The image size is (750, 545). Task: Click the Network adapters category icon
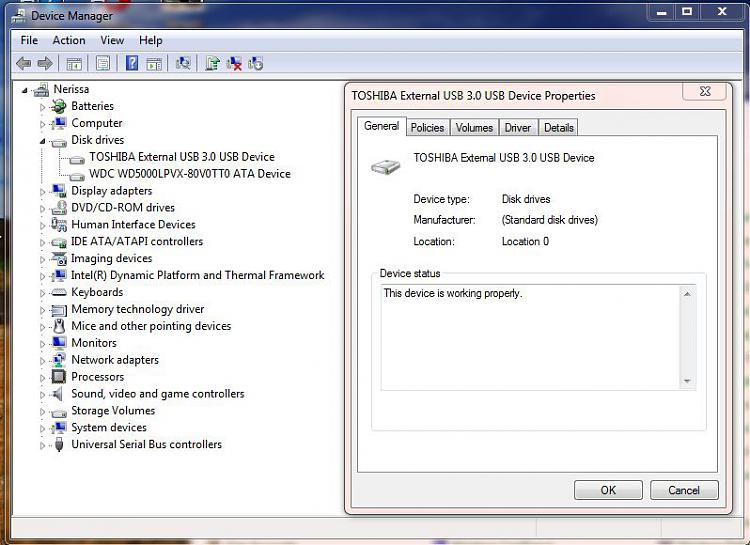coord(59,360)
